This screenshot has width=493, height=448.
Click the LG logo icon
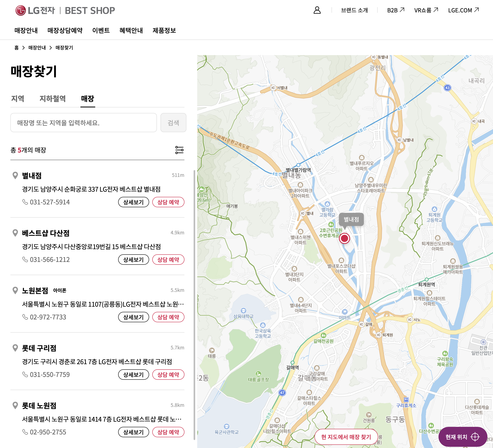pos(21,11)
